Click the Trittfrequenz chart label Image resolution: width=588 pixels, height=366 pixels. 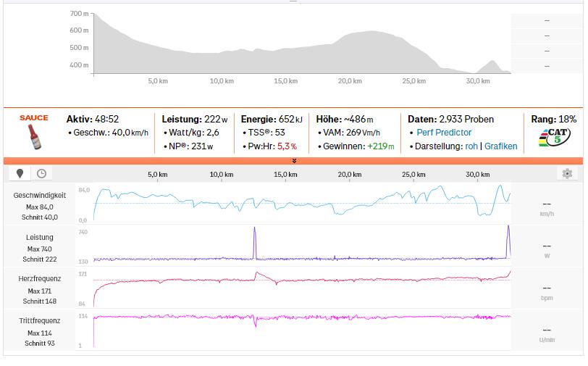[x=40, y=320]
